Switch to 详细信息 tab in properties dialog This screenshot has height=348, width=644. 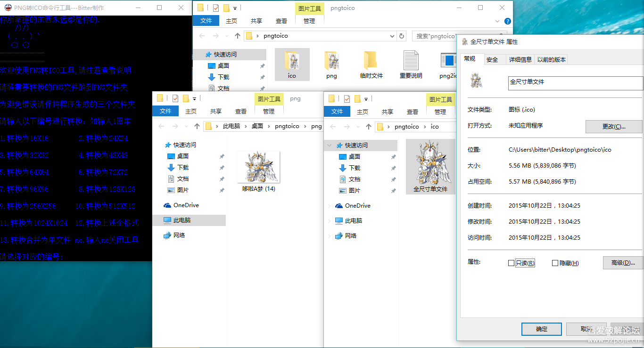click(520, 60)
